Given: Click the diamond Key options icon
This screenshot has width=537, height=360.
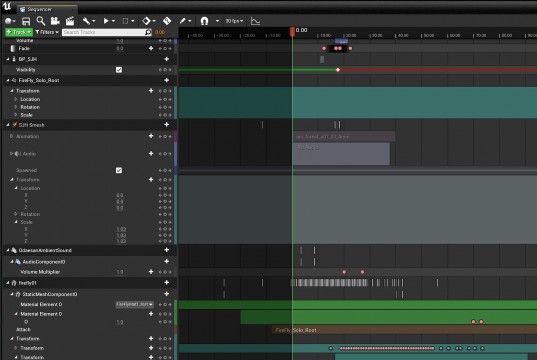Looking at the screenshot, I should [146, 21].
